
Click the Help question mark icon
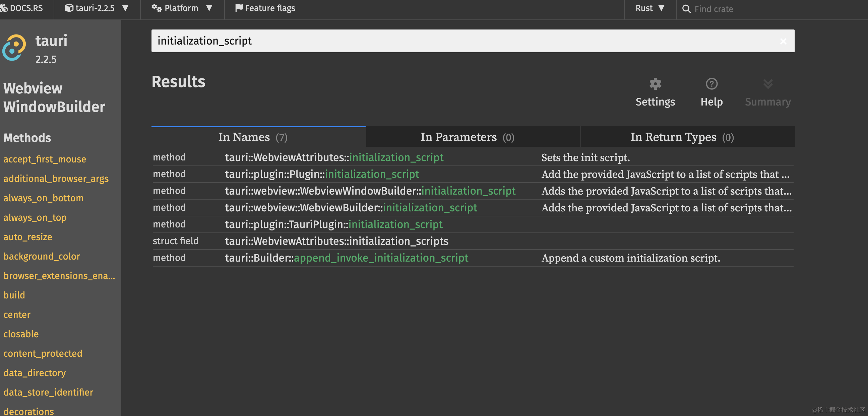[x=711, y=84]
